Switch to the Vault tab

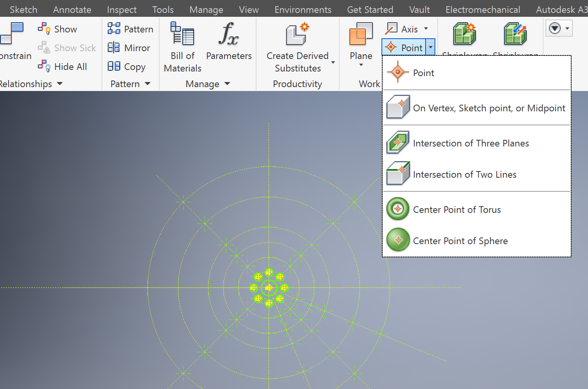pyautogui.click(x=419, y=9)
